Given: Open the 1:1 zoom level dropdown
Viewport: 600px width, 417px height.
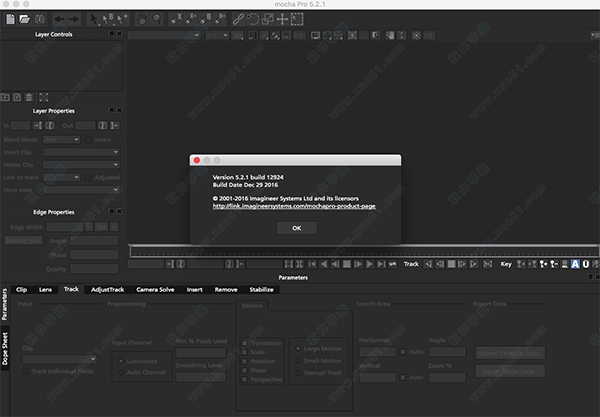Looking at the screenshot, I should coord(217,36).
